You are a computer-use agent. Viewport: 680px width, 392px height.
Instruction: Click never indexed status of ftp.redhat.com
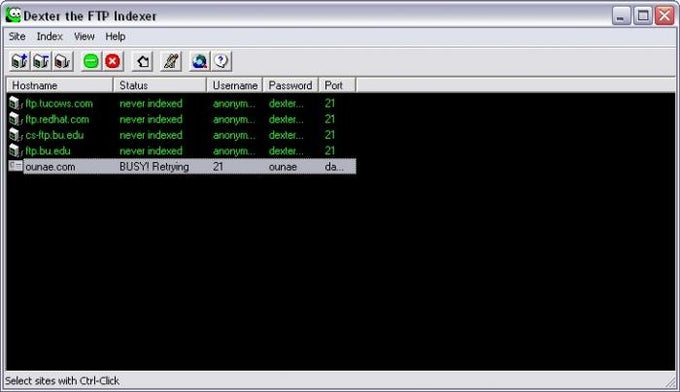coord(151,119)
